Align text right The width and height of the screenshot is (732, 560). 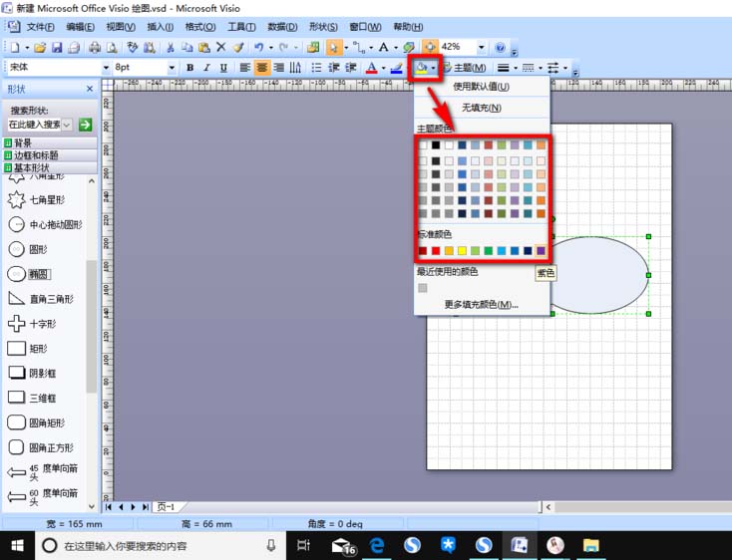point(278,68)
